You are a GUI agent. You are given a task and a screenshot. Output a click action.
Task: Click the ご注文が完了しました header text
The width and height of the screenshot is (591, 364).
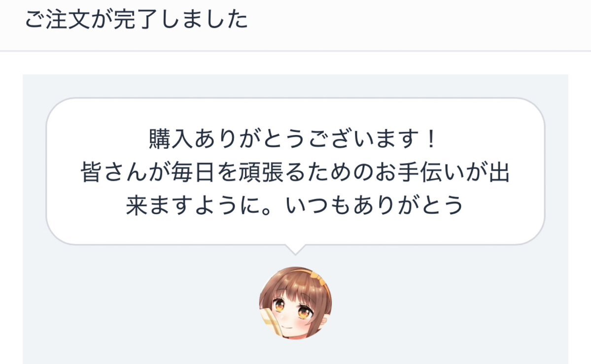tap(137, 19)
